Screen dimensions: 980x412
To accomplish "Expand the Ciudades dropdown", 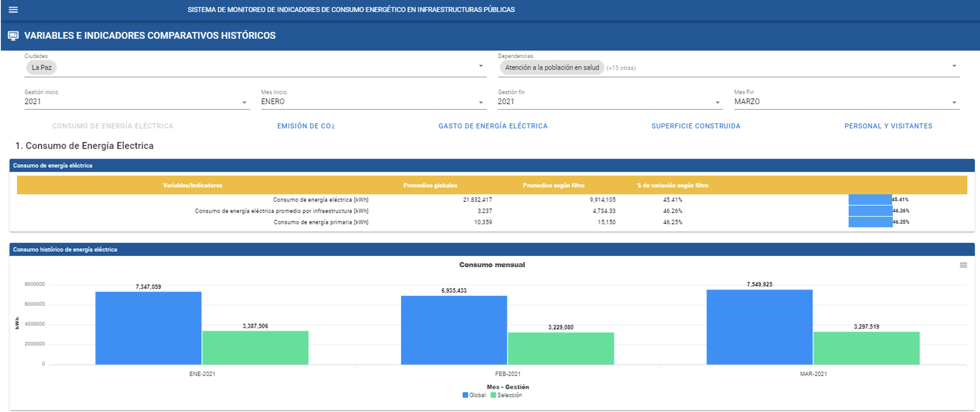I will click(x=481, y=66).
